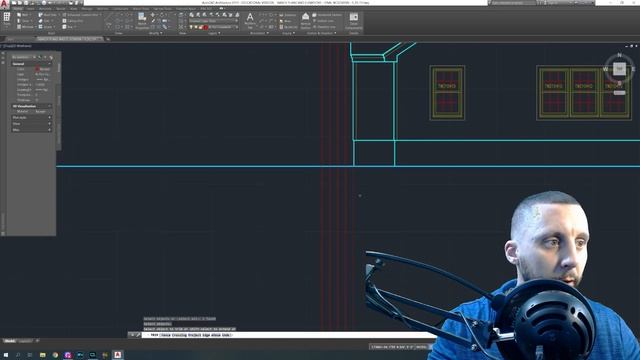Open the AutoCAD application menu button
The height and width of the screenshot is (360, 640).
(x=4, y=4)
